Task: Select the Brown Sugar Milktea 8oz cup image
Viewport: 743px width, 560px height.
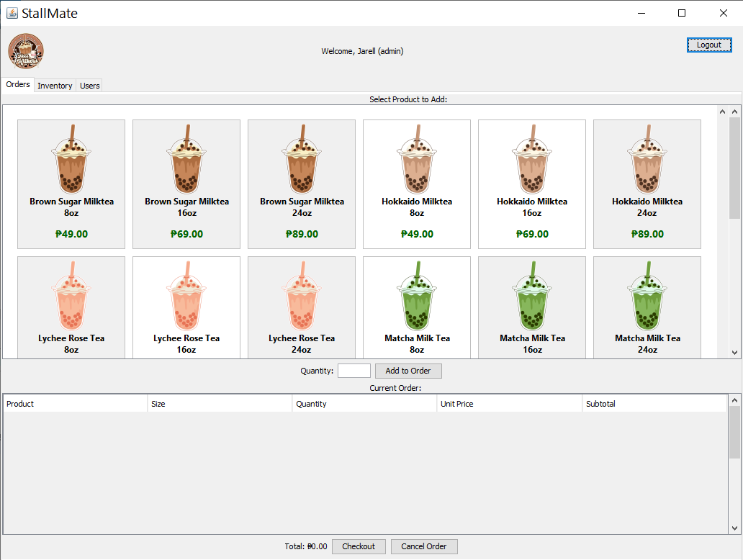Action: pyautogui.click(x=71, y=158)
